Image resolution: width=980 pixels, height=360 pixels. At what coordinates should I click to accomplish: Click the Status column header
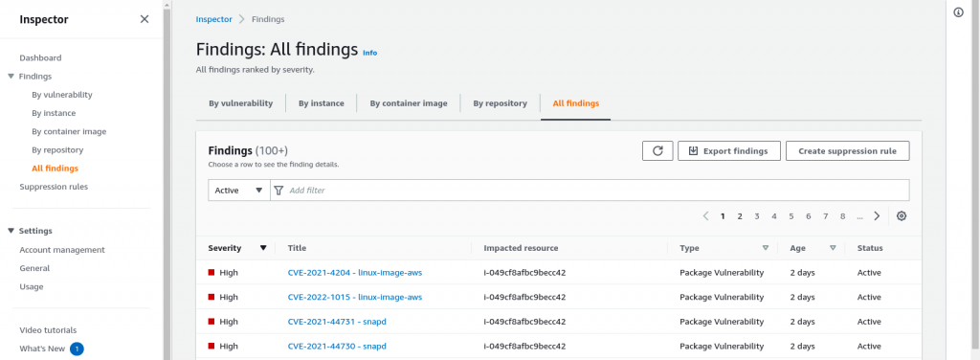pyautogui.click(x=870, y=248)
